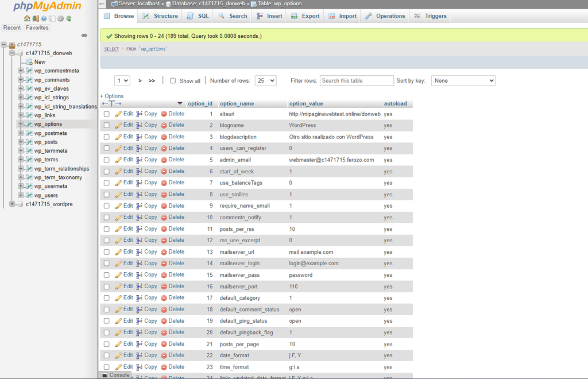The image size is (588, 379).
Task: Collapse the main panel with left arrow
Action: pos(102,4)
